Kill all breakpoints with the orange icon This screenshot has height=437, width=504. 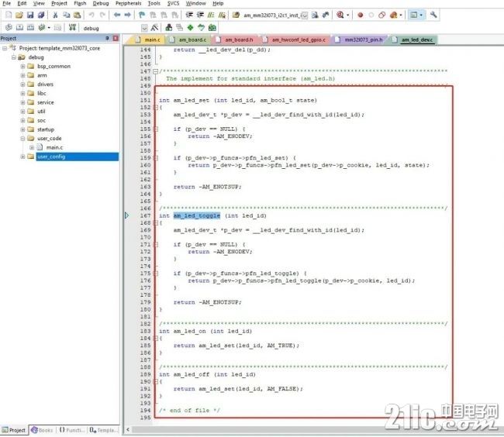(393, 15)
